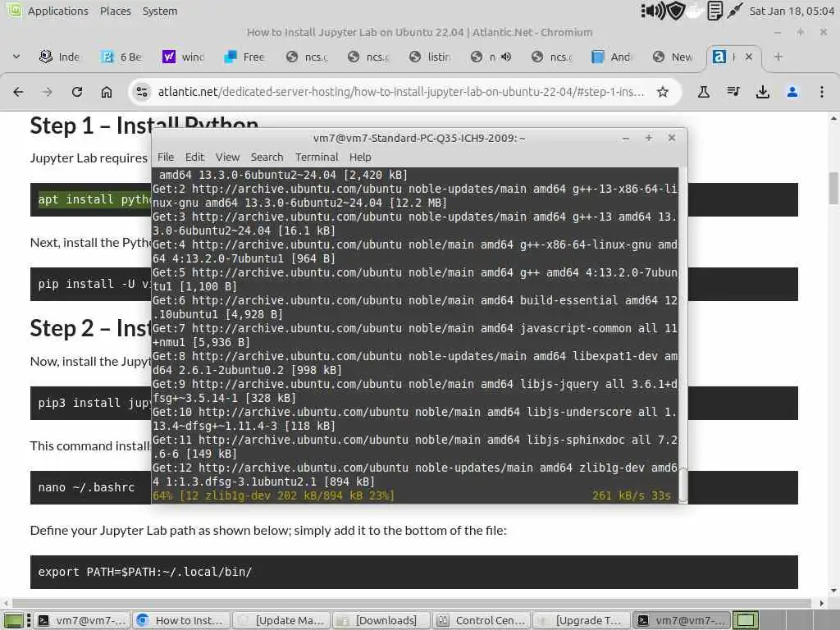Screen dimensions: 840x630
Task: Open terminal Search menu
Action: click(267, 157)
